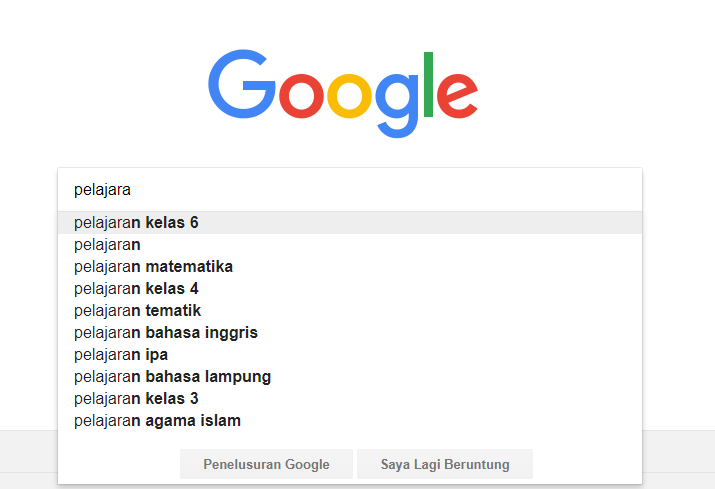This screenshot has width=715, height=489.
Task: Click the blue capital G of the logo
Action: point(242,84)
